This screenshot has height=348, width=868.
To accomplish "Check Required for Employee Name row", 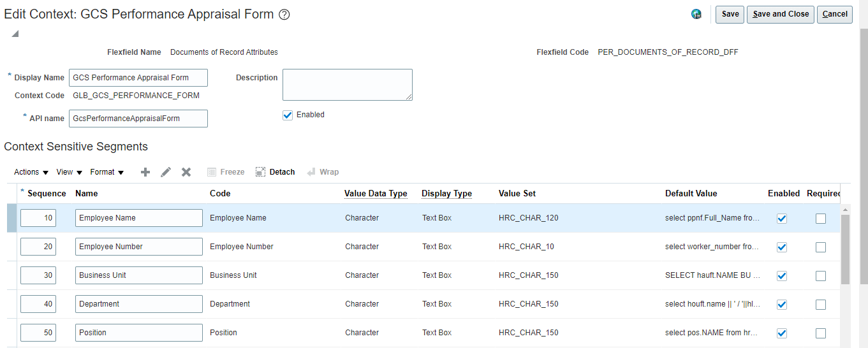I will (x=821, y=219).
